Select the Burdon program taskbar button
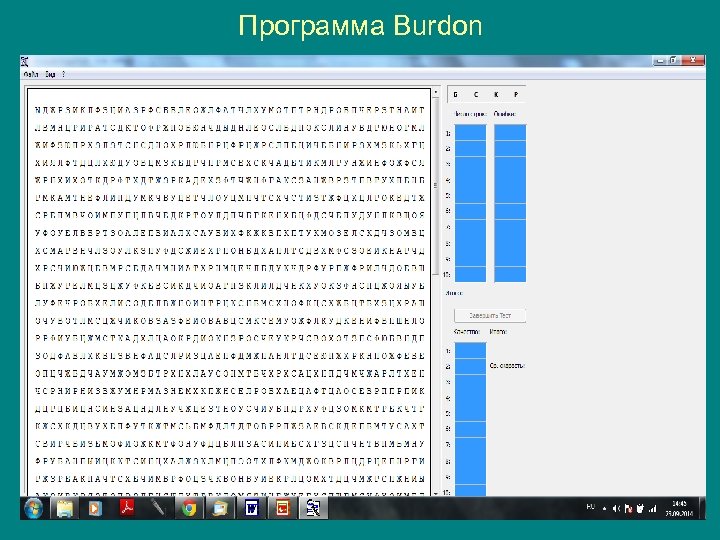Screen dimensions: 720x540 [313, 508]
